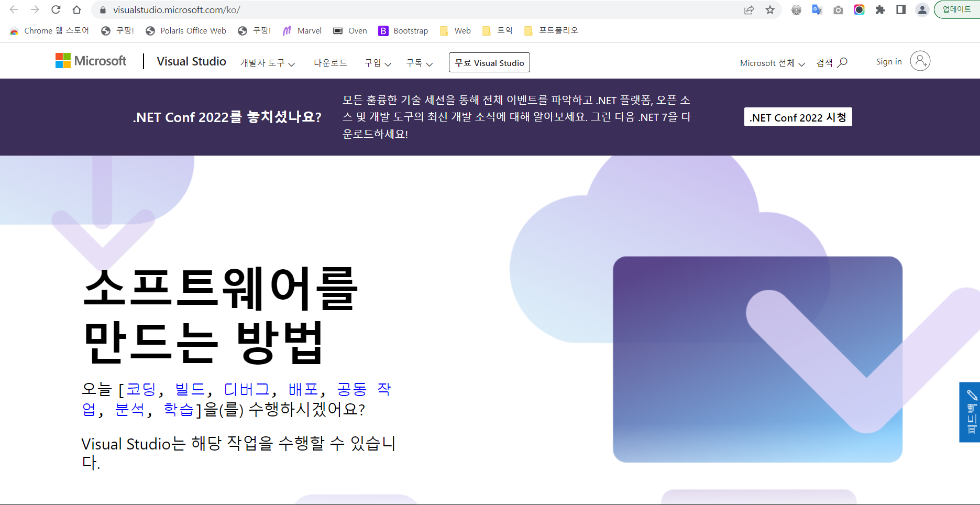Open the 포트폴리오 bookmark folder
980x505 pixels.
(x=551, y=31)
